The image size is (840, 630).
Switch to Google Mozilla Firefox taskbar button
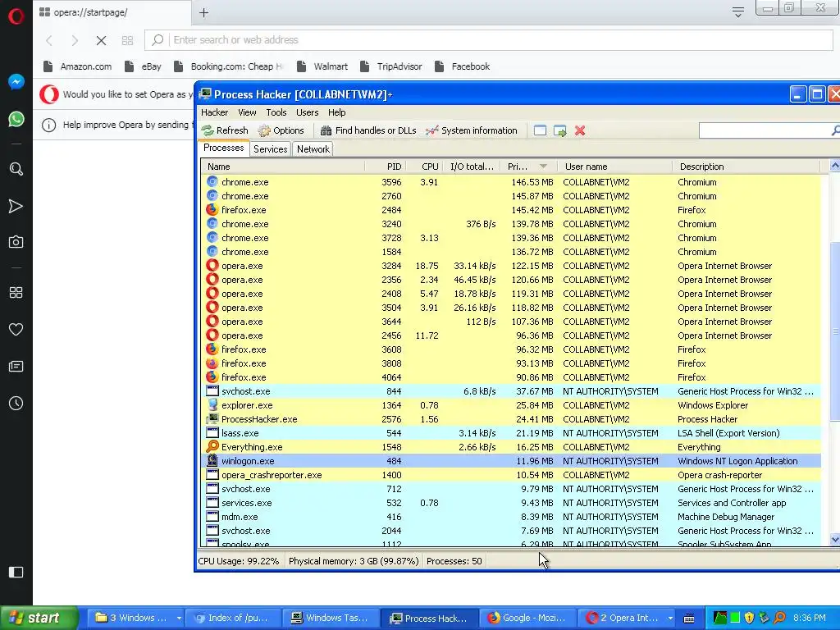point(527,619)
